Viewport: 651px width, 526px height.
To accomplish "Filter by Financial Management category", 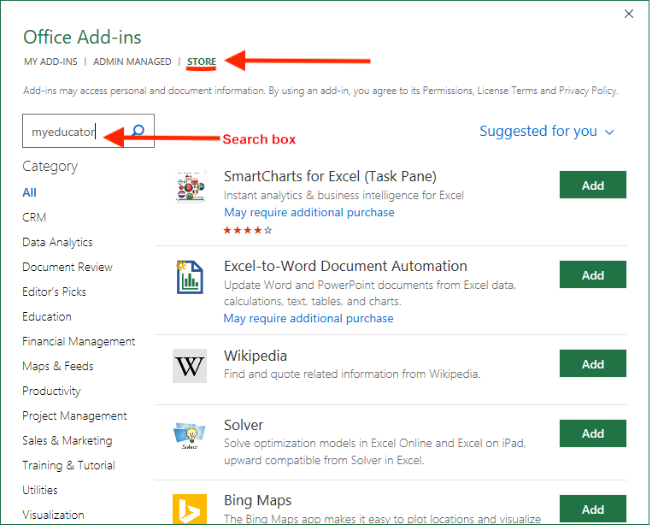I will pyautogui.click(x=78, y=342).
